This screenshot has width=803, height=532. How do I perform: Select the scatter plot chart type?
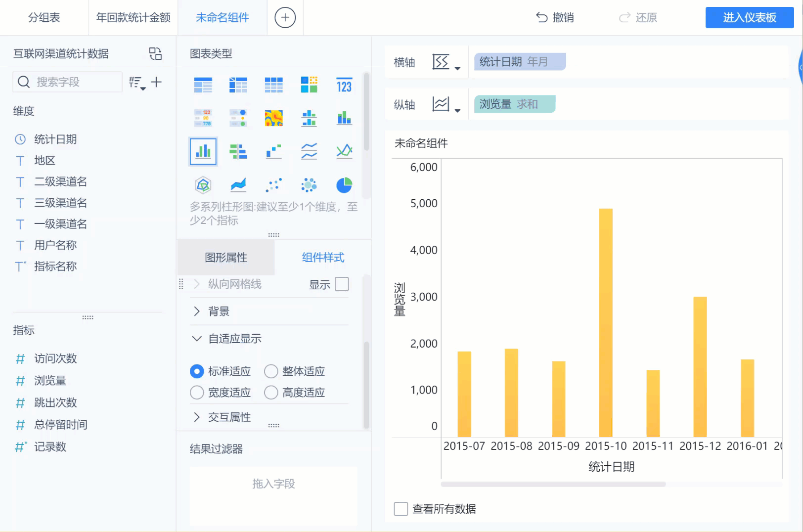tap(273, 185)
